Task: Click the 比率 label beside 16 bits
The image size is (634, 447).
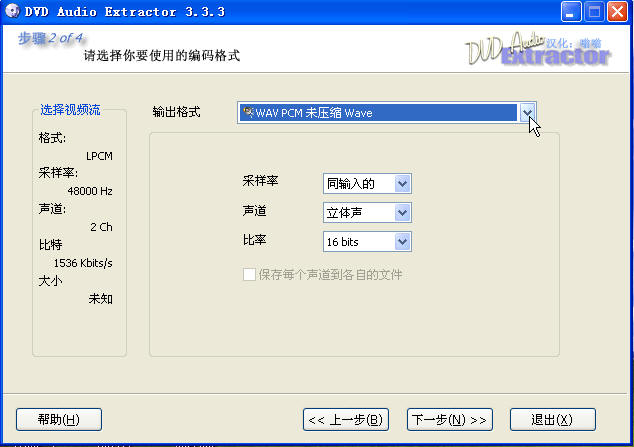Action: coord(254,240)
